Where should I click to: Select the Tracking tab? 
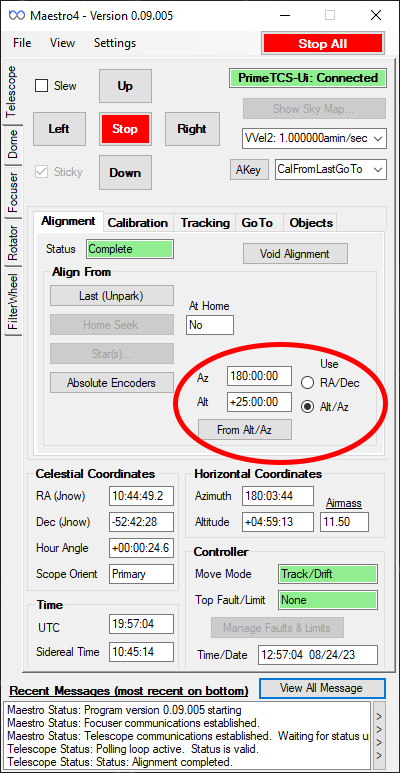click(205, 223)
